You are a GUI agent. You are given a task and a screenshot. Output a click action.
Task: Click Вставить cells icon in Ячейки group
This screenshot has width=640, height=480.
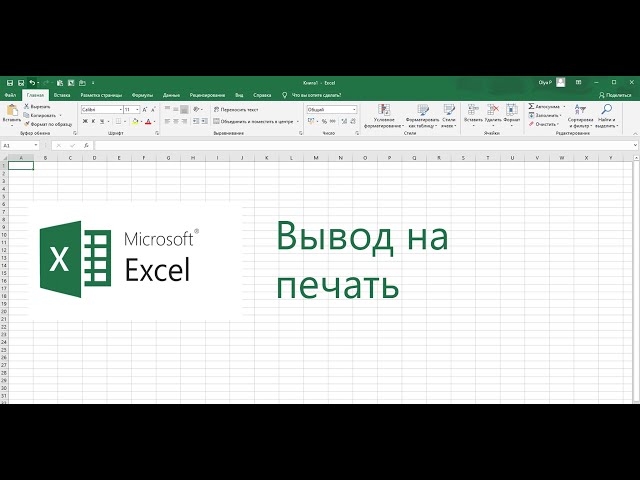(473, 109)
